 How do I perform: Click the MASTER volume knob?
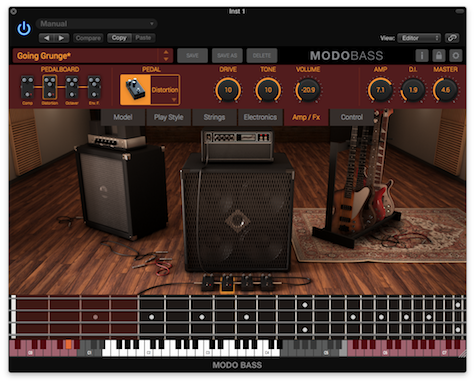click(x=445, y=90)
